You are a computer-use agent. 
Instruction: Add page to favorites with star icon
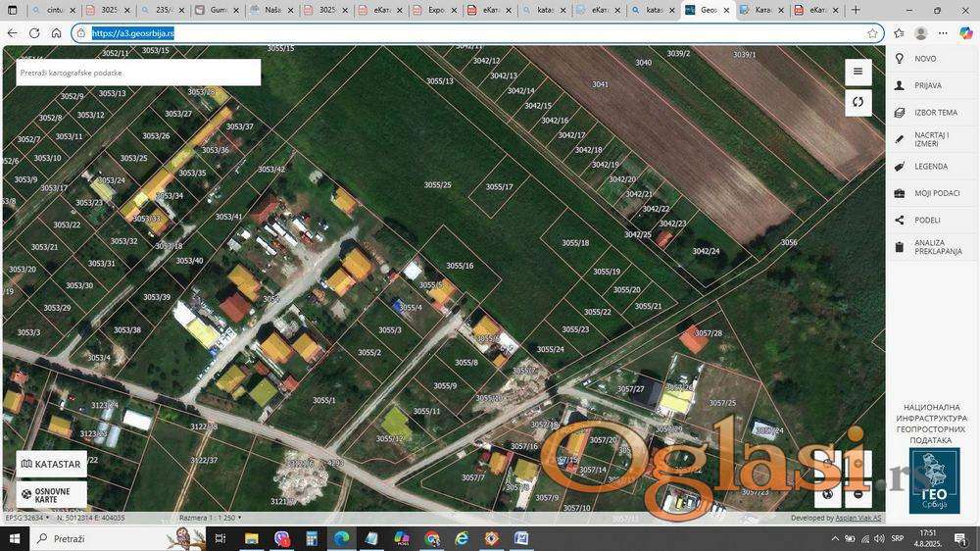pyautogui.click(x=872, y=32)
